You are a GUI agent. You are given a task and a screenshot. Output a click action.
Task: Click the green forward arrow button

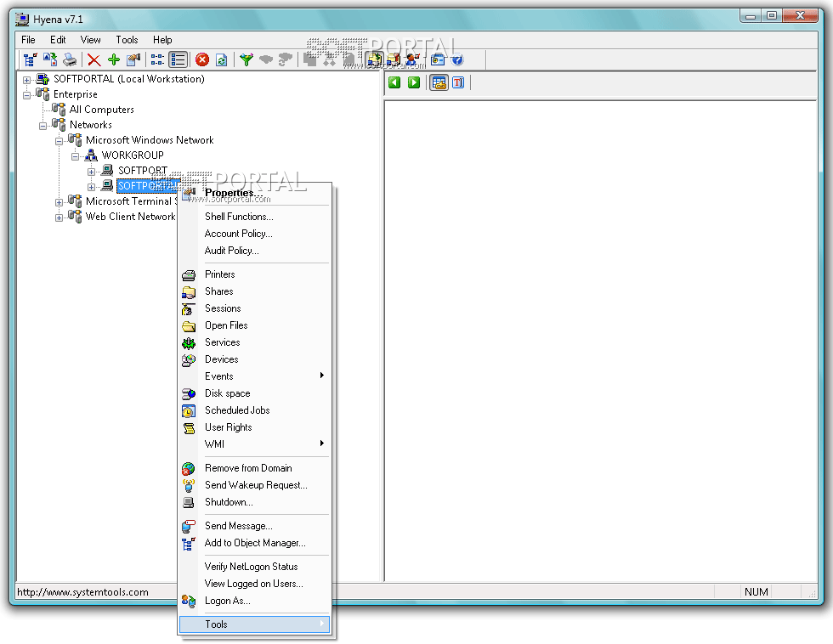414,82
